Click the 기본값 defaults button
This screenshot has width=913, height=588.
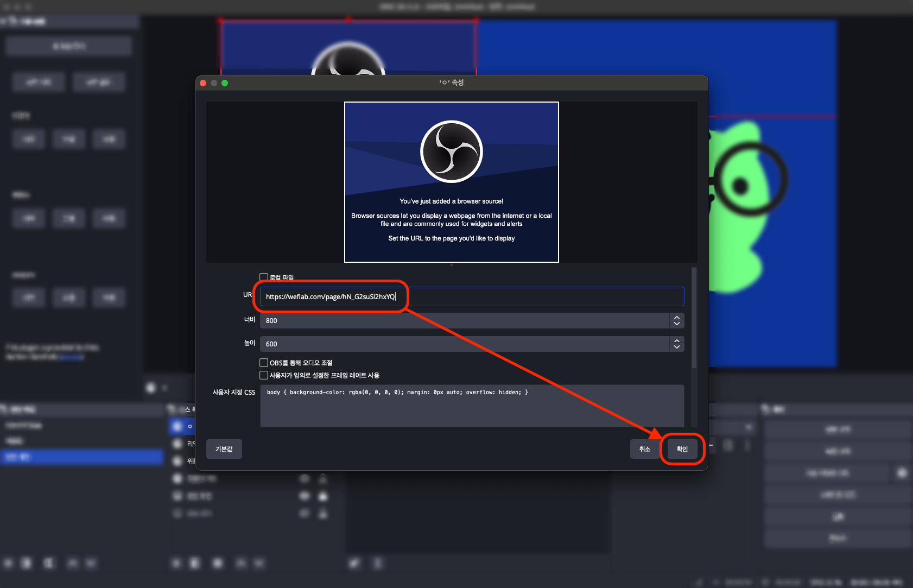pos(224,449)
